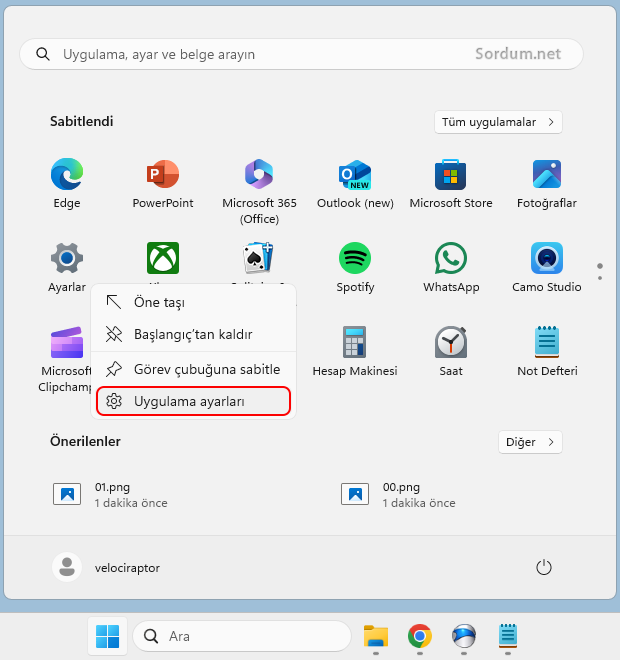Viewport: 620px width, 660px height.
Task: Launch the Xbox app icon
Action: [163, 258]
